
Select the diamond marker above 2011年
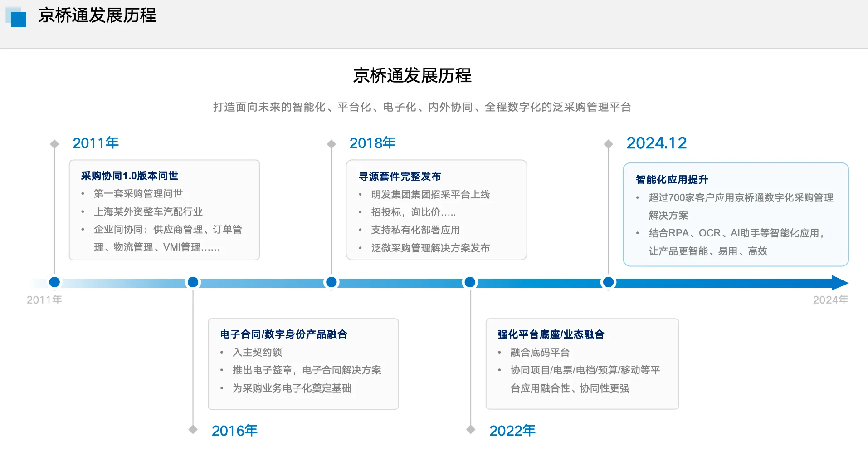54,143
